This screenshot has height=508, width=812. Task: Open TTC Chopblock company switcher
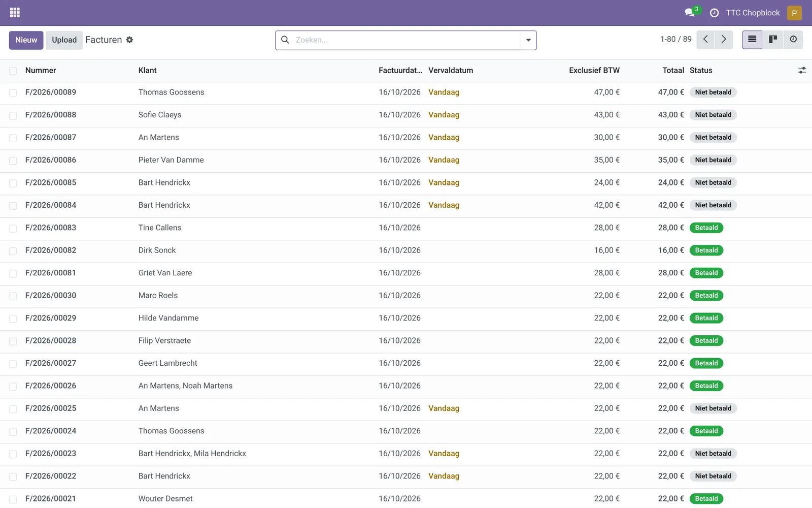coord(753,13)
